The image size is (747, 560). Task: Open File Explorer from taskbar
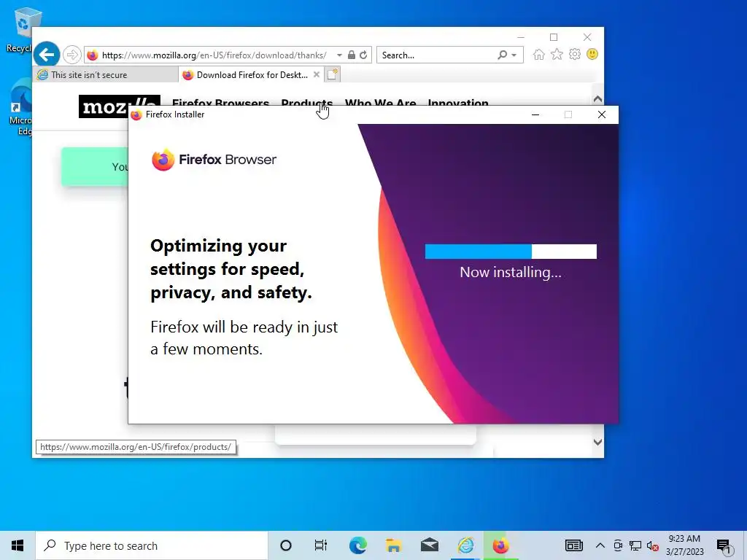click(393, 545)
